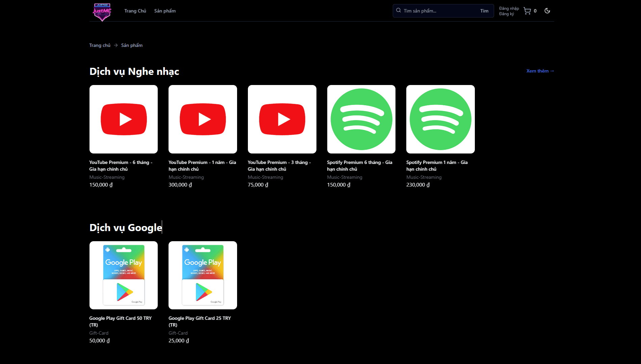Click the YouTube Premium - 1 năm title
The image size is (641, 364).
click(202, 166)
